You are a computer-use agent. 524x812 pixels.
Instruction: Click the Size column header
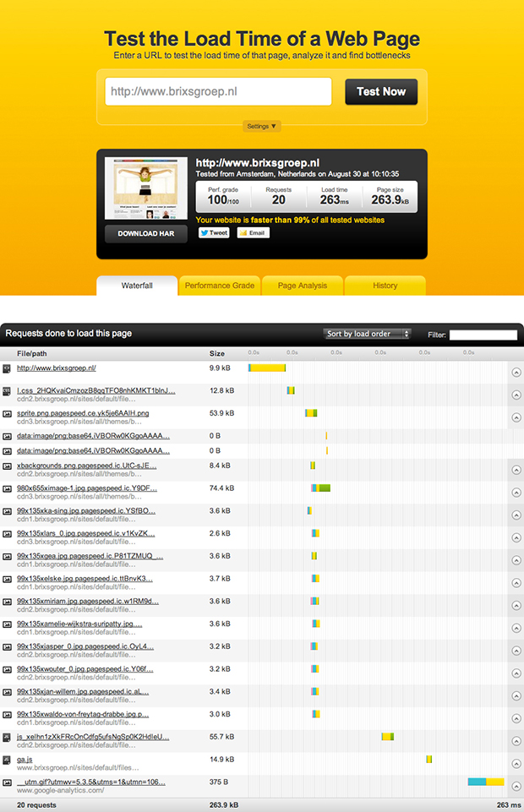point(217,354)
